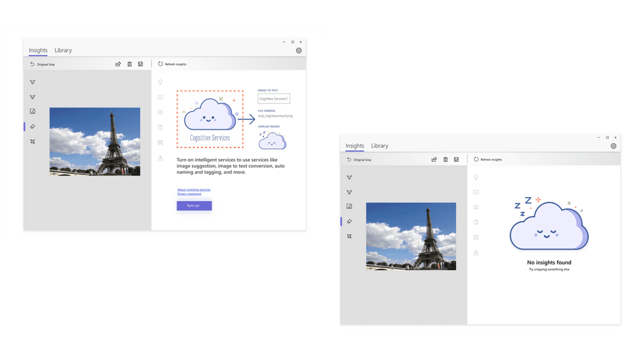Image resolution: width=644 pixels, height=363 pixels.
Task: Select the eraser tool in the right window
Action: click(349, 222)
